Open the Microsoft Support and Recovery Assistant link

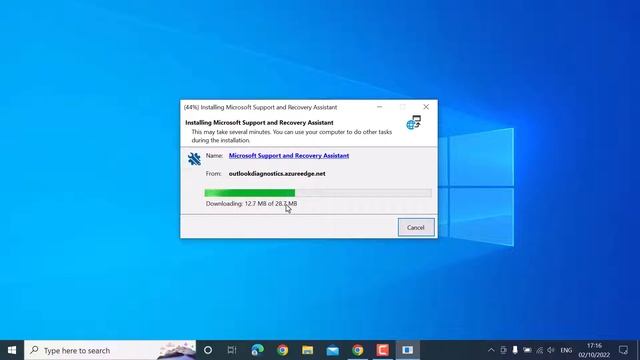pos(289,156)
